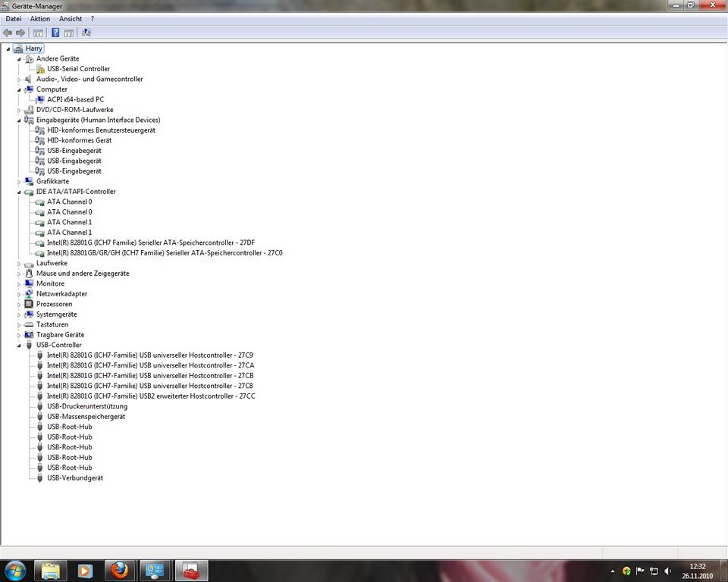Screen dimensions: 728x582
Task: Open the Datei menu
Action: point(14,18)
